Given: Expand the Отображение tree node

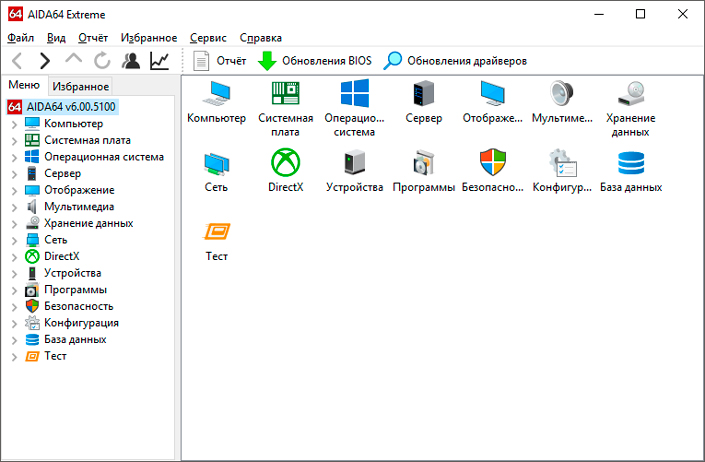Looking at the screenshot, I should pyautogui.click(x=14, y=191).
